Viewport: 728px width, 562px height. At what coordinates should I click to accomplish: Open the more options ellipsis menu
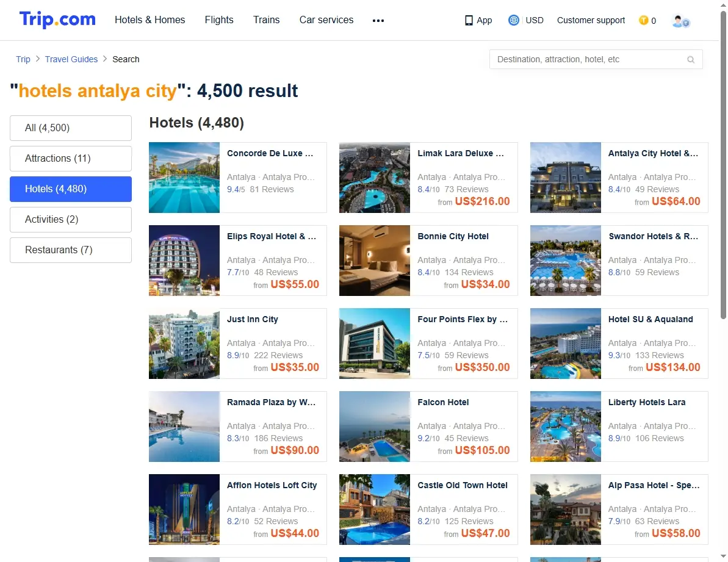click(378, 20)
